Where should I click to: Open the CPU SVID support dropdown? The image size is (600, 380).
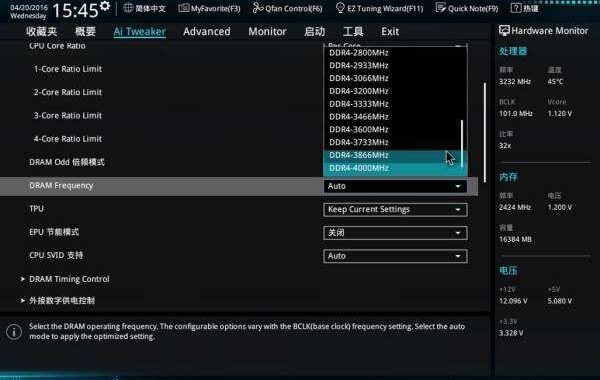click(395, 256)
